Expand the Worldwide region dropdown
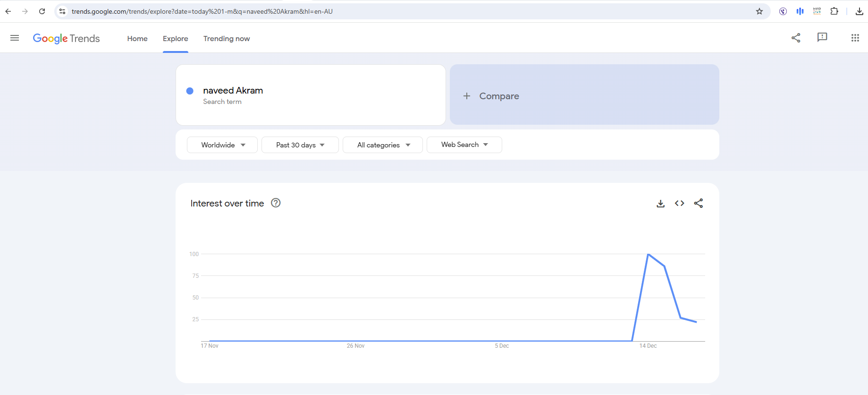Screen dimensions: 868x395 point(222,145)
